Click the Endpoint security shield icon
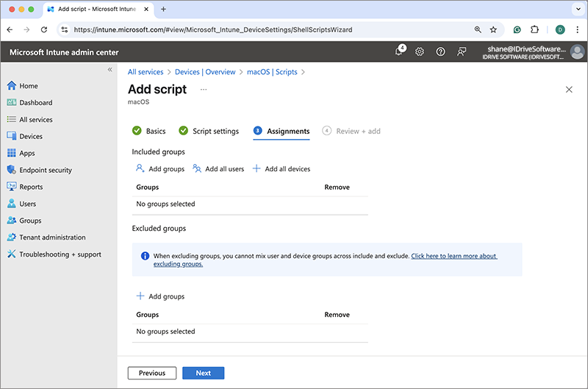Screen dimensions: 588x389 point(11,170)
